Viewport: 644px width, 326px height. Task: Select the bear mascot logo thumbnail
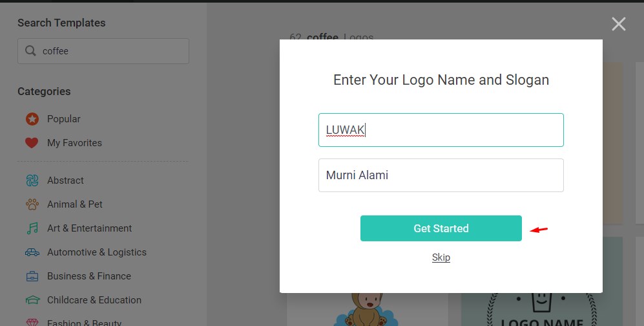click(367, 309)
